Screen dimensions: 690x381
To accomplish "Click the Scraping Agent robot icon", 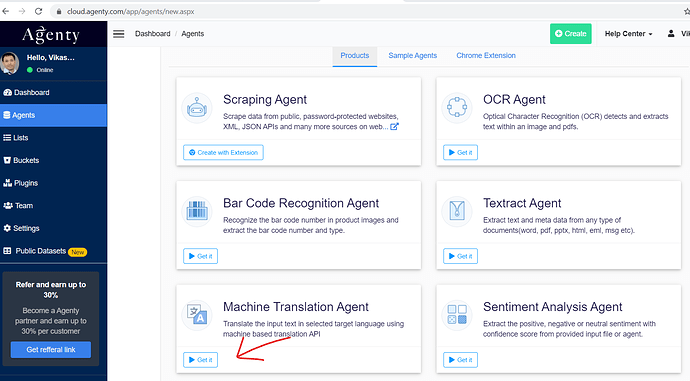I will pyautogui.click(x=197, y=108).
